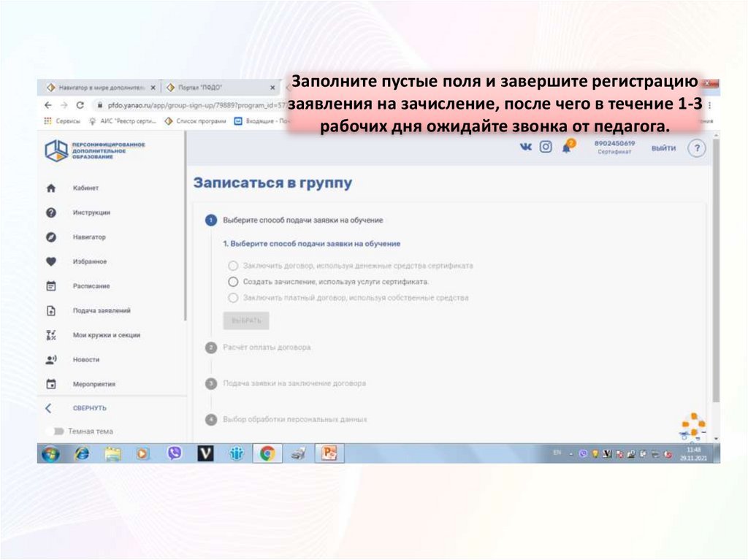
Task: Click the ВЫБРАТЬ button
Action: 246,321
